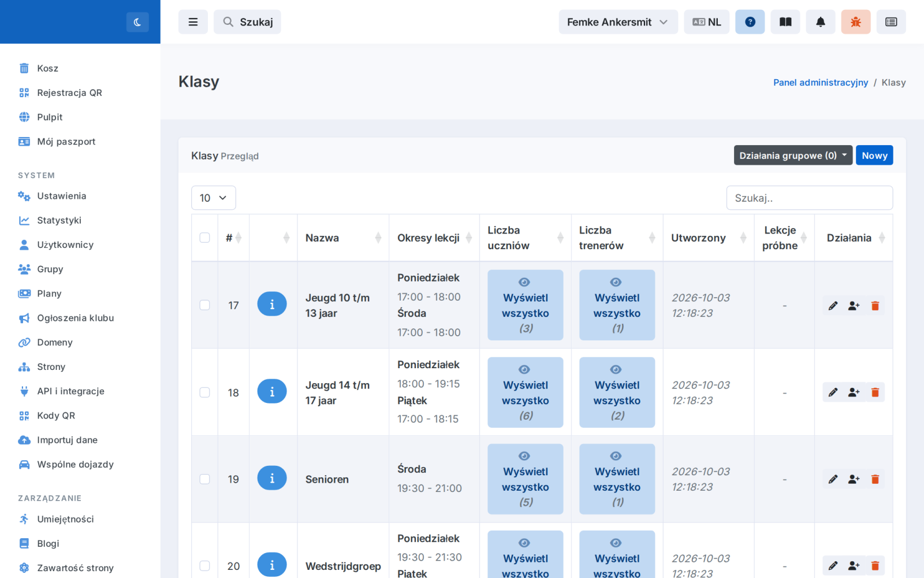Open info for class Senioren
Screen dimensions: 924x578
[272, 478]
